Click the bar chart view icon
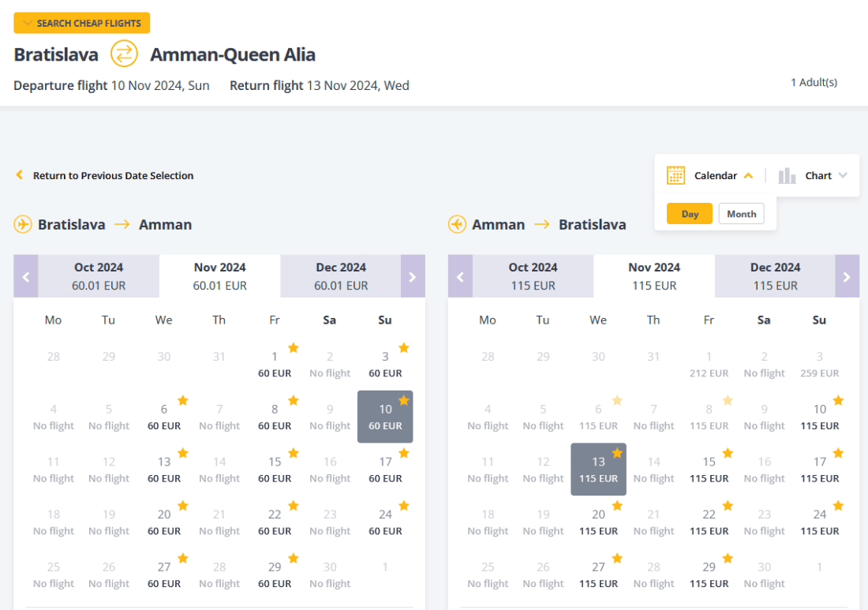 [787, 175]
